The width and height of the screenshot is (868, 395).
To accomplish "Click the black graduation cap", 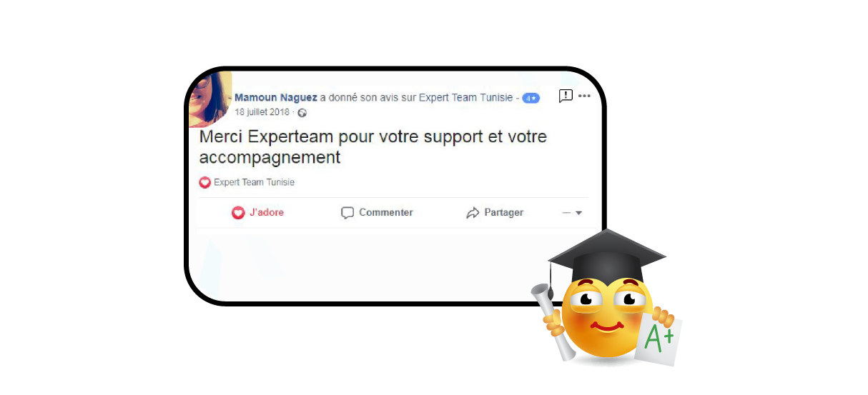I will point(606,257).
